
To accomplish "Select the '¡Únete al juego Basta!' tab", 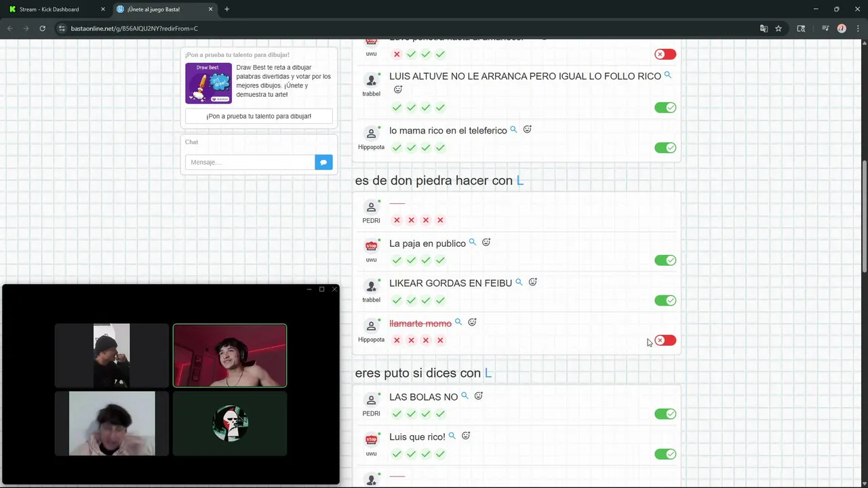I will pyautogui.click(x=164, y=9).
